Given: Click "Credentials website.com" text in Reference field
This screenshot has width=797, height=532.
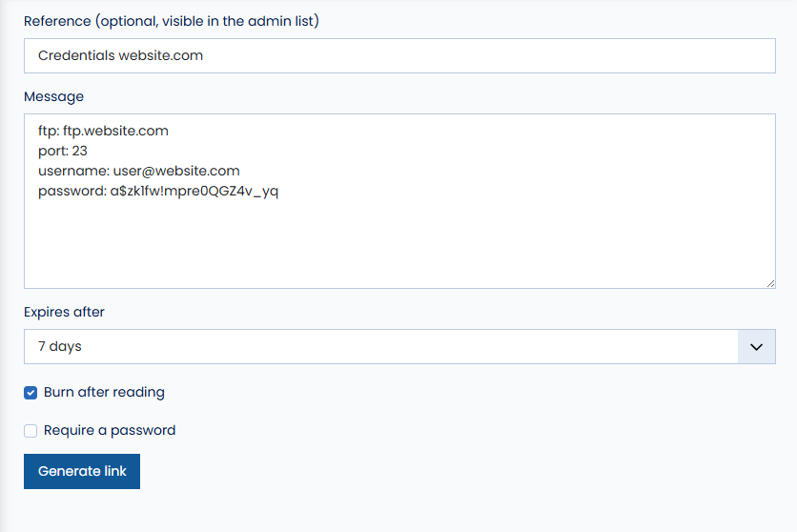Looking at the screenshot, I should (120, 55).
